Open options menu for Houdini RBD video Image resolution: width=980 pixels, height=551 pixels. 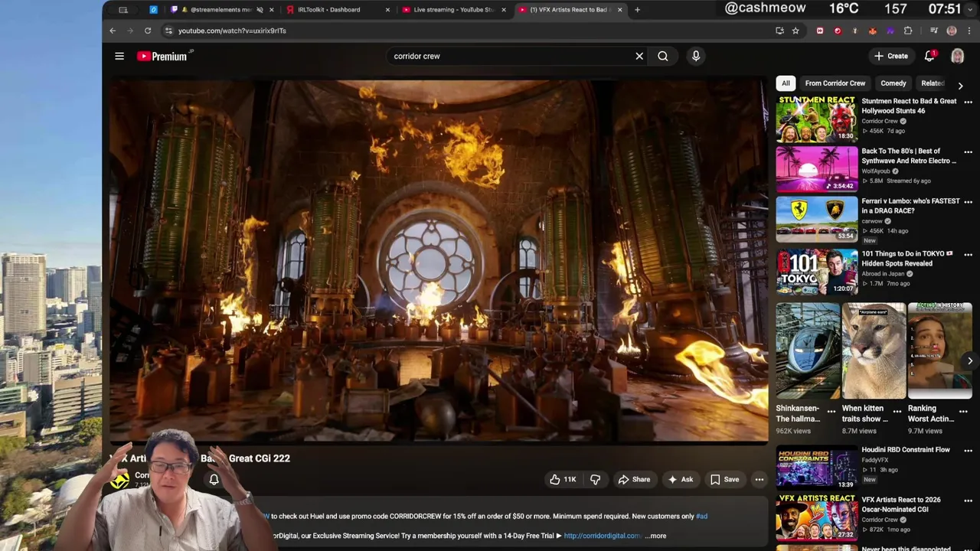(x=969, y=451)
